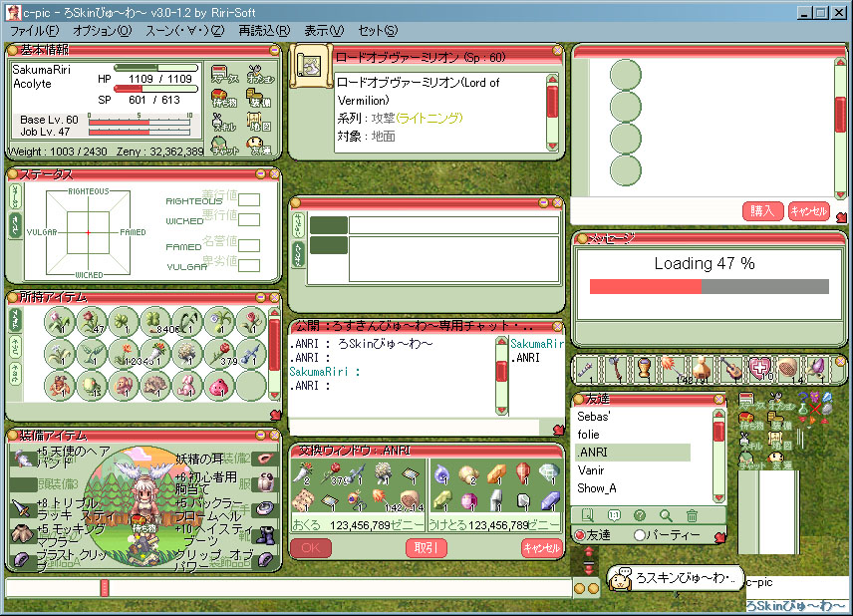Click the sword weapon equipment slot icon
The image size is (853, 616).
pyautogui.click(x=23, y=508)
